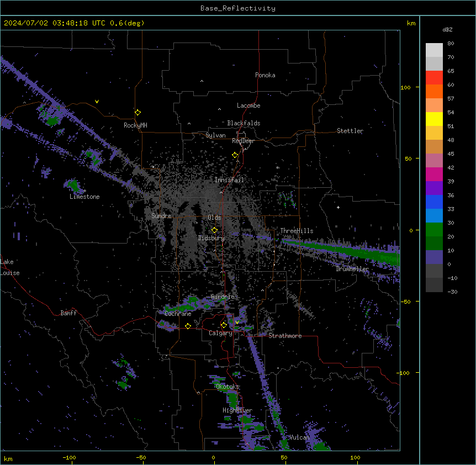Screen dimensions: 476x465
Task: Select the bright yellow 51-54 dBZ swatch
Action: coord(434,119)
